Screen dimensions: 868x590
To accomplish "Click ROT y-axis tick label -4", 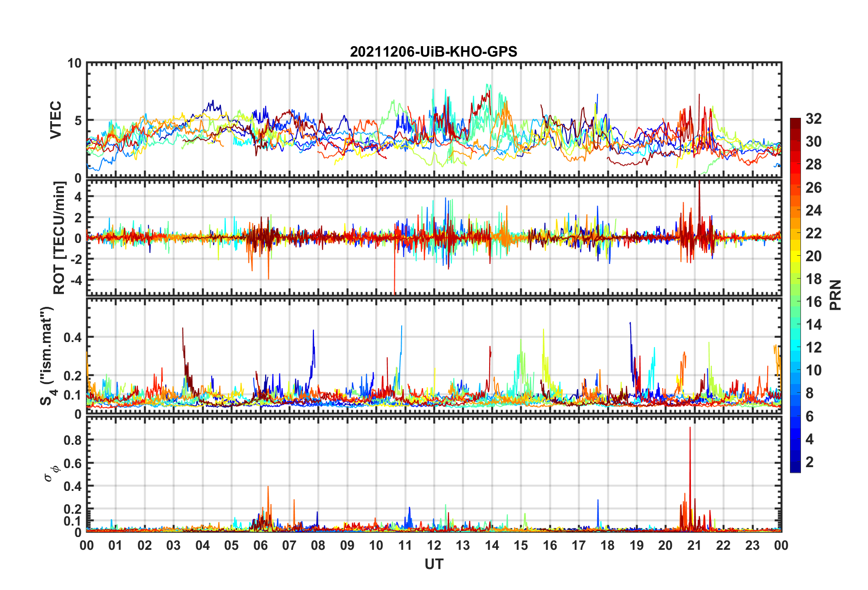I will coord(76,279).
